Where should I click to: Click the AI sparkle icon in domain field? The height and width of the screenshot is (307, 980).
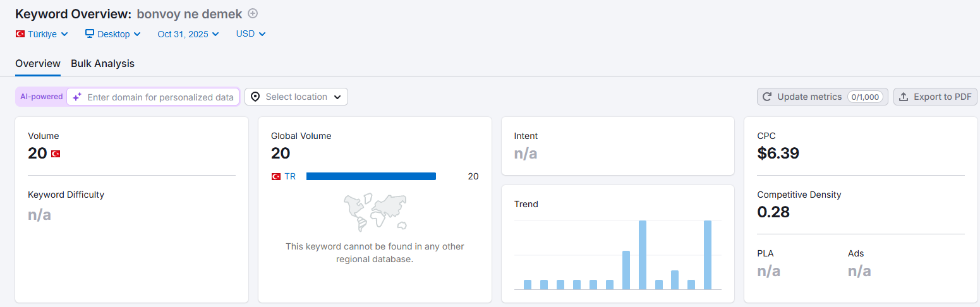77,97
